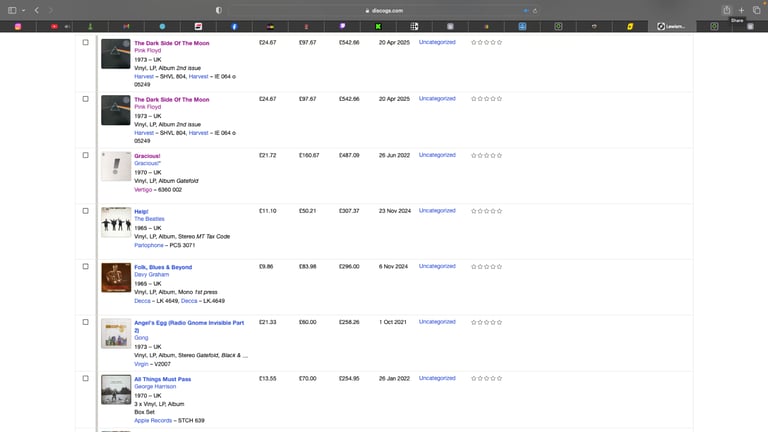Viewport: 768px width, 432px height.
Task: Open Folk, Blues & Beyond title link
Action: pyautogui.click(x=163, y=267)
